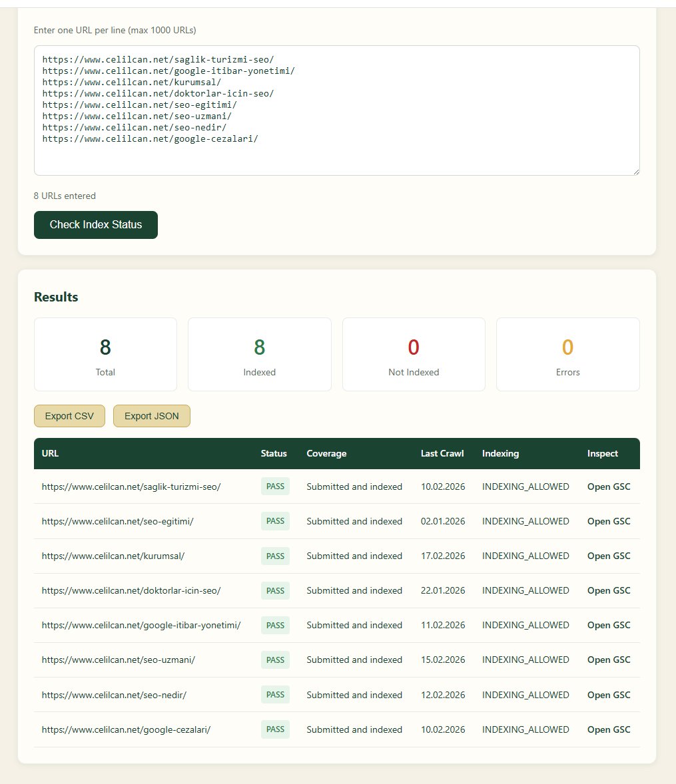The image size is (676, 784).
Task: Click saglik-turizmi-seo URL in results table
Action: [131, 487]
